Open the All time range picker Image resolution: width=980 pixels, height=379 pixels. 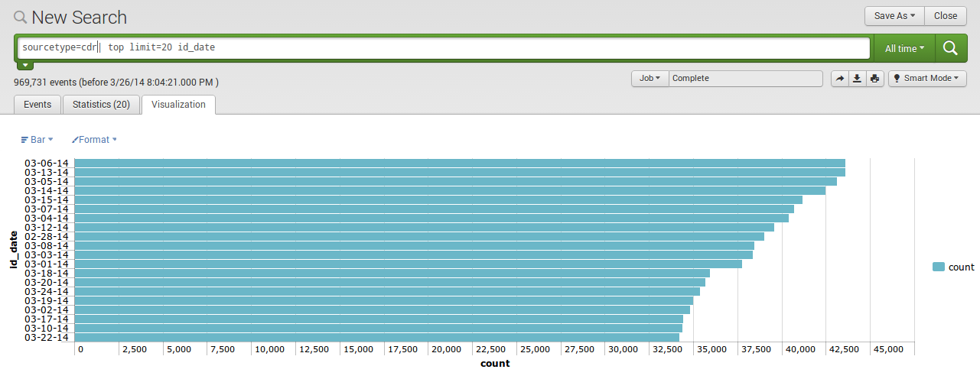tap(904, 48)
